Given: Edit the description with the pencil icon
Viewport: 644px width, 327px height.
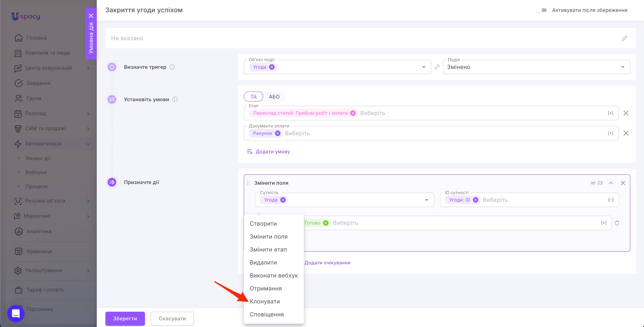Looking at the screenshot, I should [624, 38].
